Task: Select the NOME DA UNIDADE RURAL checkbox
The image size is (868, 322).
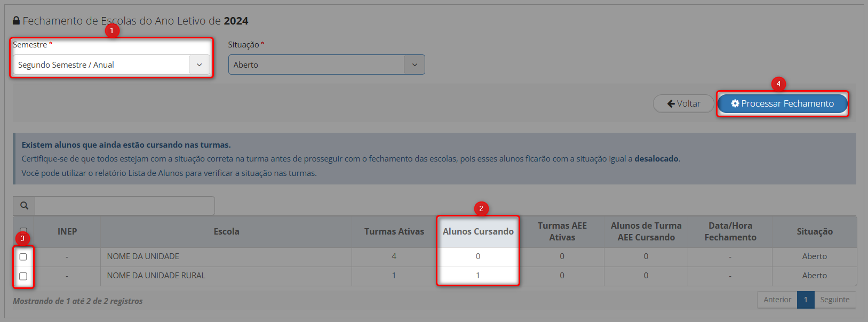Action: tap(23, 276)
